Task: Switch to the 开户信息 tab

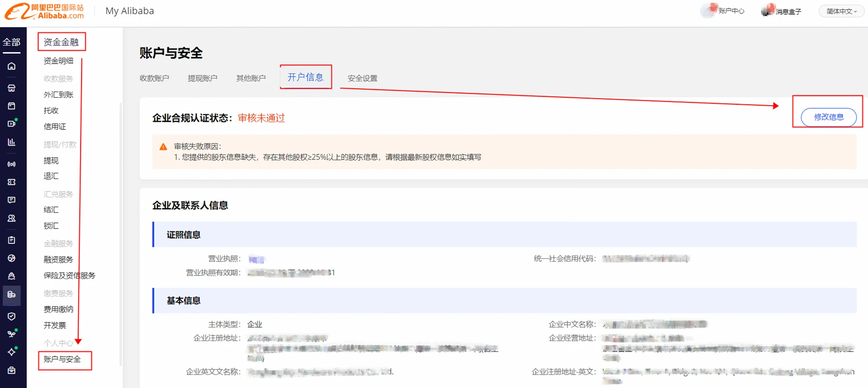Action: [306, 77]
